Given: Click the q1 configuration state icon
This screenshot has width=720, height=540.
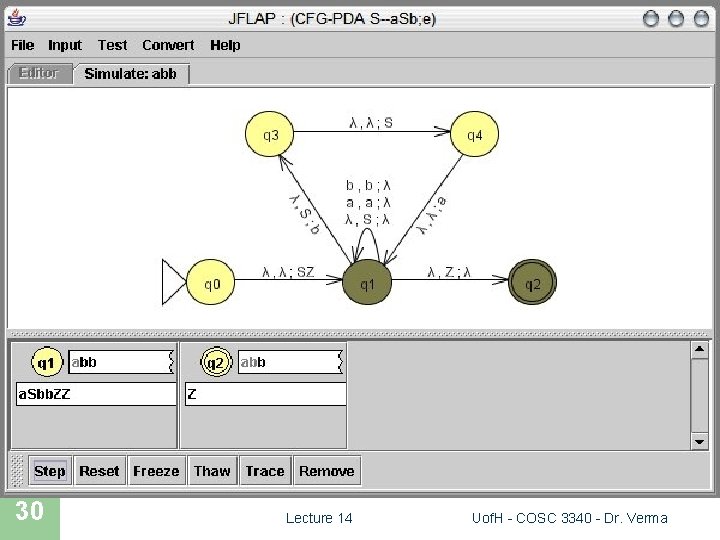Looking at the screenshot, I should 46,363.
